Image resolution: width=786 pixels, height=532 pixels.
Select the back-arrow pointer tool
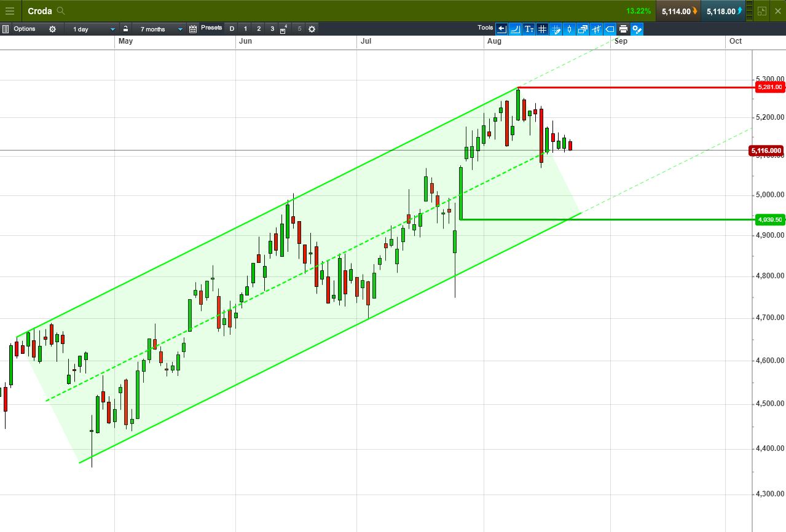point(501,29)
